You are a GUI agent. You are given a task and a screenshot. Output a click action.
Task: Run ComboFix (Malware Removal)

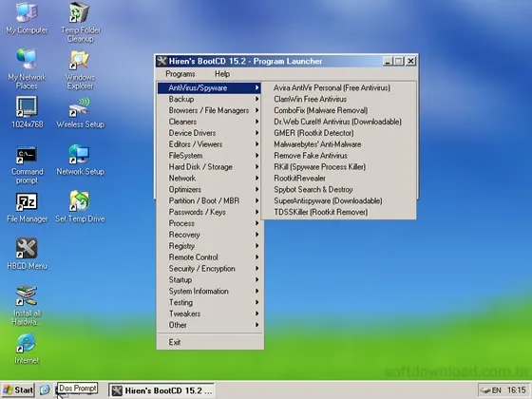[x=338, y=110]
